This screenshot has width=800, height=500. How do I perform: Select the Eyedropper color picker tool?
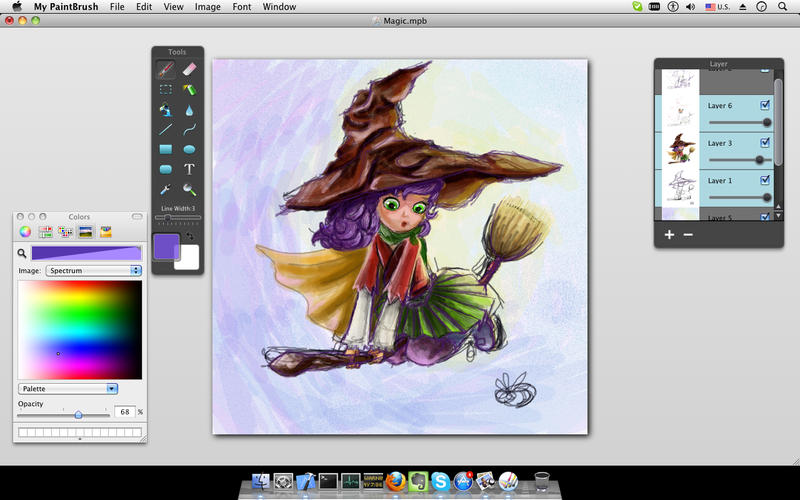(x=166, y=189)
